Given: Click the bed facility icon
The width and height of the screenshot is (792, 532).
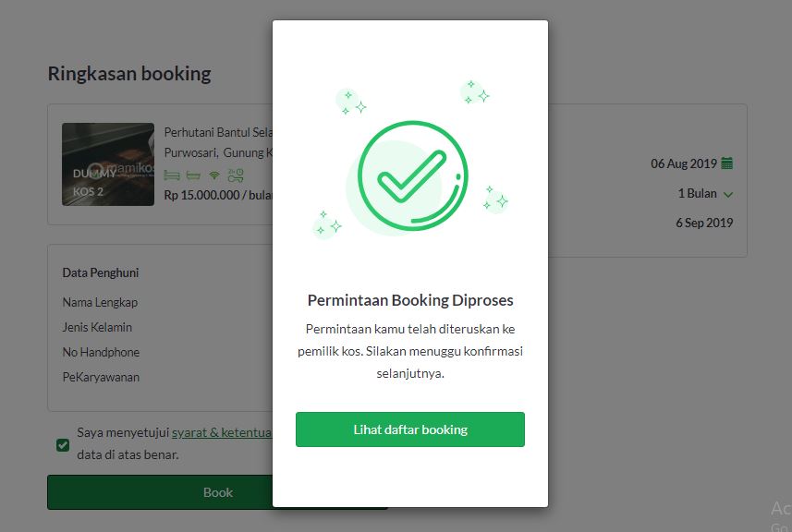Looking at the screenshot, I should (x=171, y=175).
